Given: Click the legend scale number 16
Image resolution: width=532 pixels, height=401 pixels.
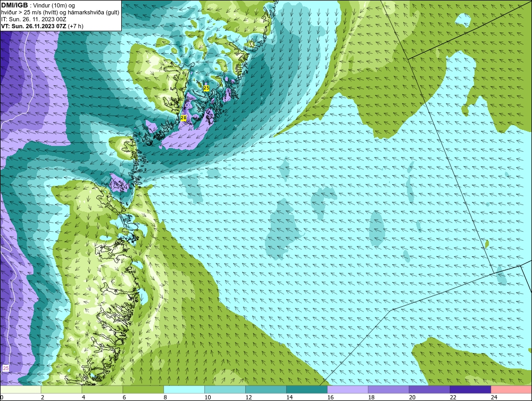Looking at the screenshot, I should [330, 397].
